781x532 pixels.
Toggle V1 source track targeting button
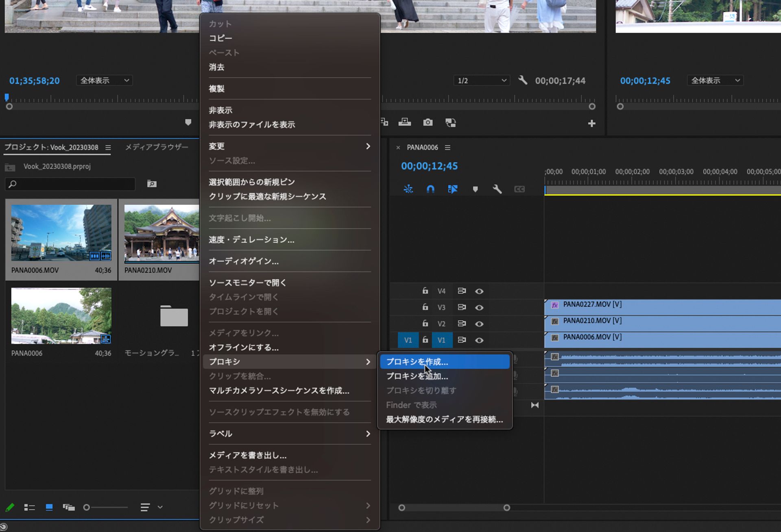click(408, 340)
